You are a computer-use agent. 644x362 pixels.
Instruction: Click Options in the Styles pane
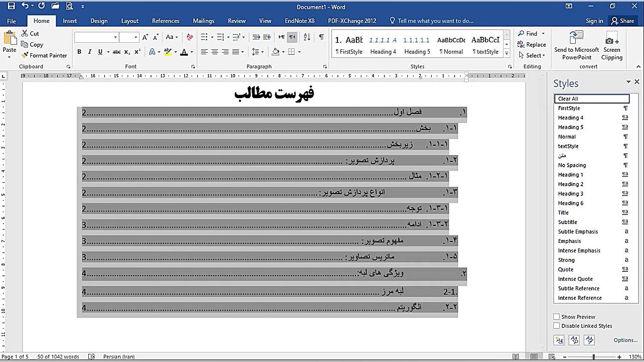point(626,340)
